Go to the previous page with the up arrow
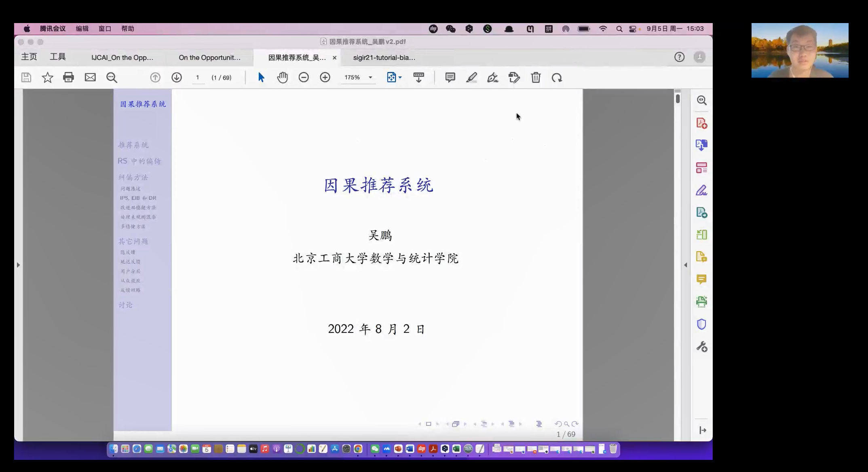 155,77
